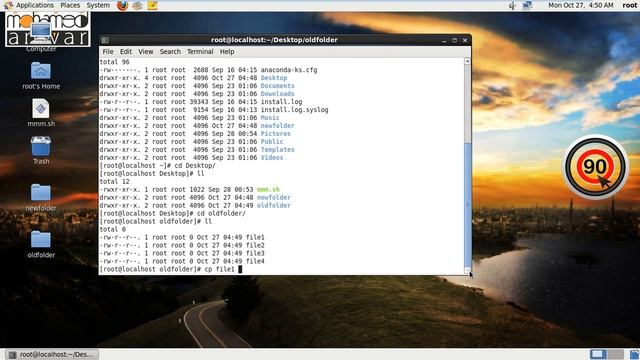The image size is (640, 360).
Task: Click the 'cd oldfolder/' command line
Action: point(173,213)
